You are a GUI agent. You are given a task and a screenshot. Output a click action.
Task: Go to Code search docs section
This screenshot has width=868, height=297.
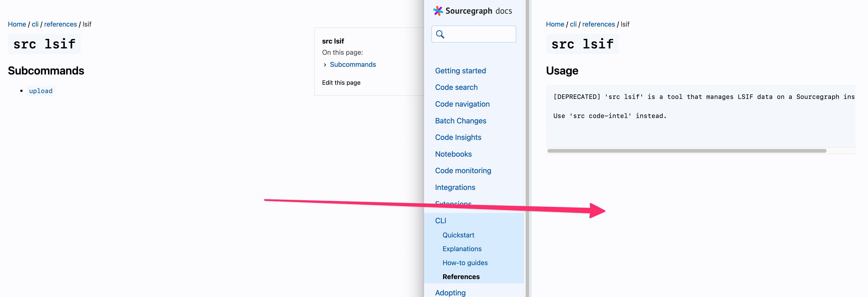(456, 87)
